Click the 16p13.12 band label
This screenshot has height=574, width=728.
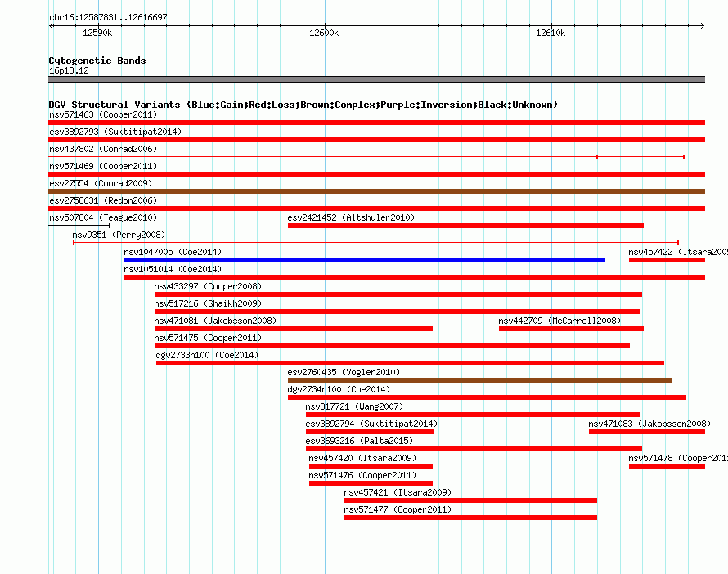tap(69, 70)
